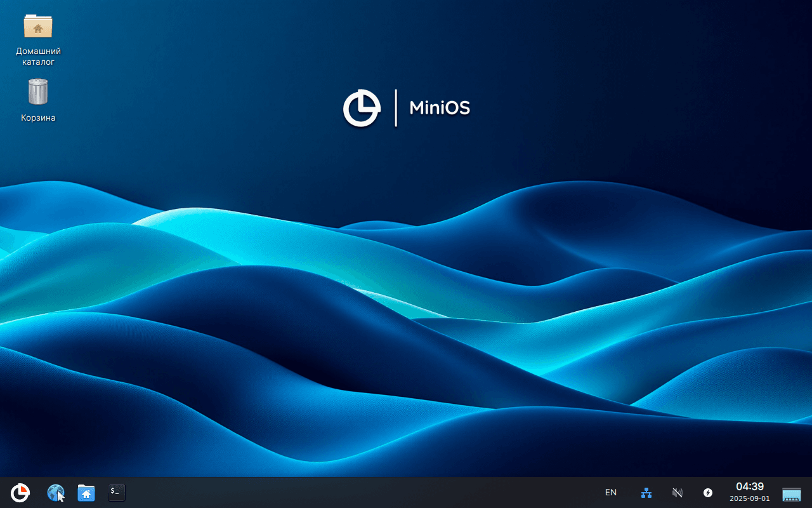Unmute the volume tray icon
Screen dimensions: 812x508
tap(677, 493)
